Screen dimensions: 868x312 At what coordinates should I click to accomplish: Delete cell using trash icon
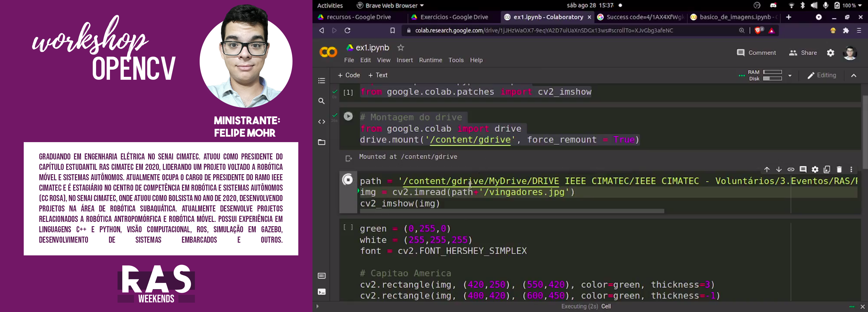pos(839,169)
